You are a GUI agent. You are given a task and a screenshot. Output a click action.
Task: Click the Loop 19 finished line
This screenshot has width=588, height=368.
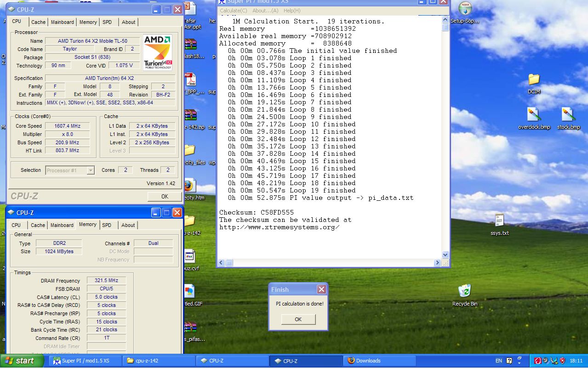click(291, 190)
